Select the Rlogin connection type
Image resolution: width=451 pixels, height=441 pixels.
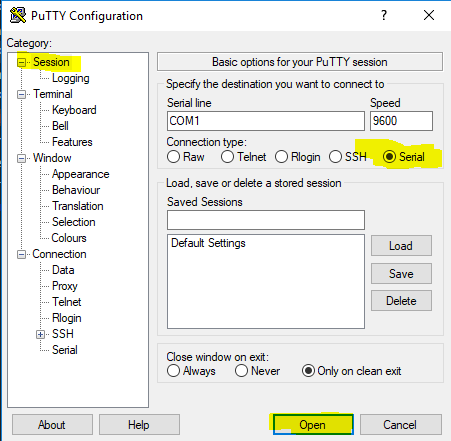(281, 157)
